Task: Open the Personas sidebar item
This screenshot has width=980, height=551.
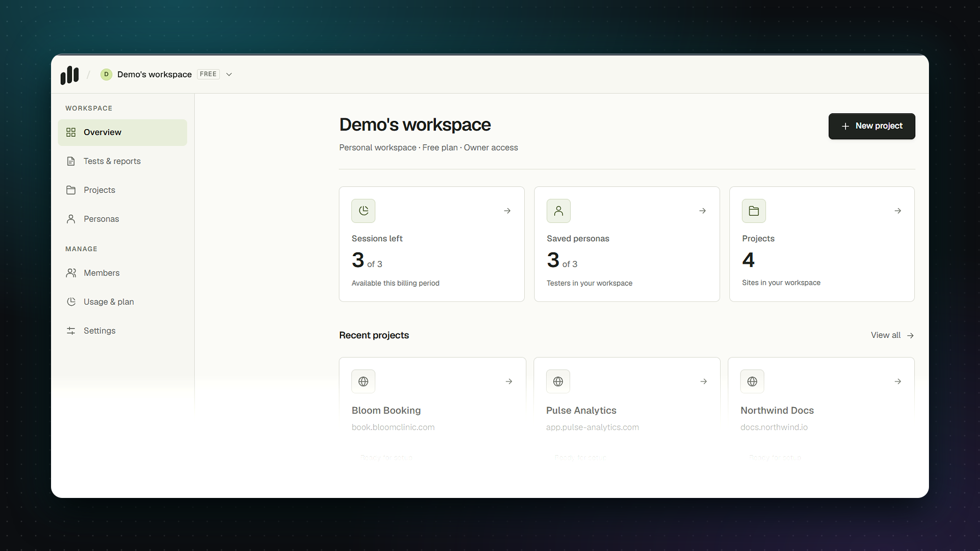Action: 122,219
